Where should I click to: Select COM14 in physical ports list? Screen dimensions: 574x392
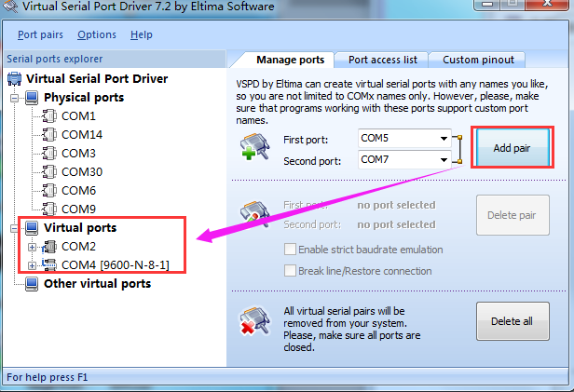82,135
